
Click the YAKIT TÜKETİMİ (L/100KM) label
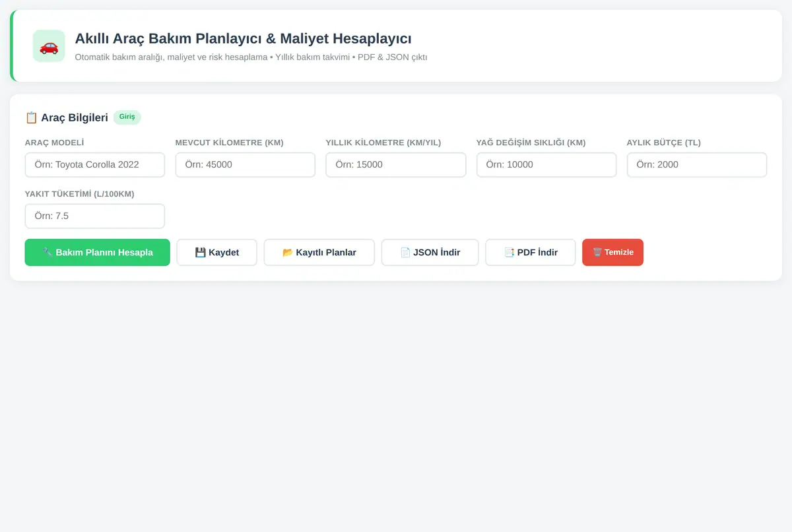click(x=80, y=193)
